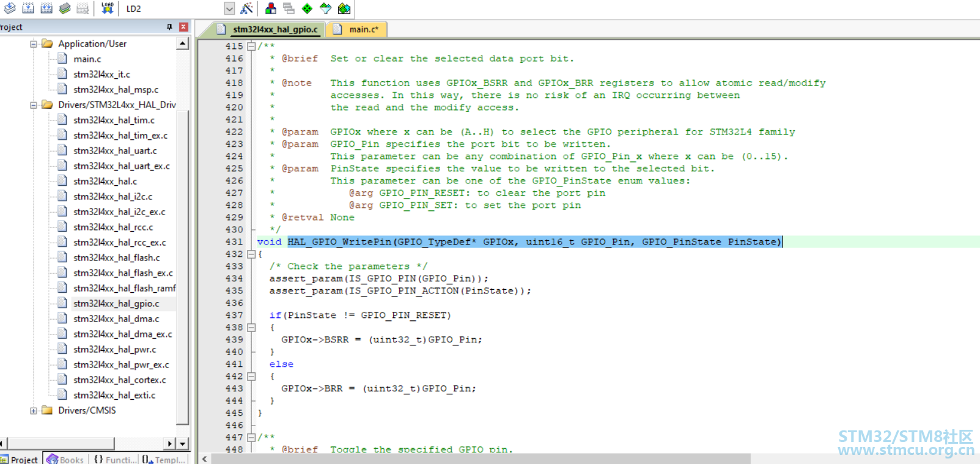The height and width of the screenshot is (464, 980).
Task: Click editor horizontal scroll-left arrow
Action: pyautogui.click(x=204, y=458)
